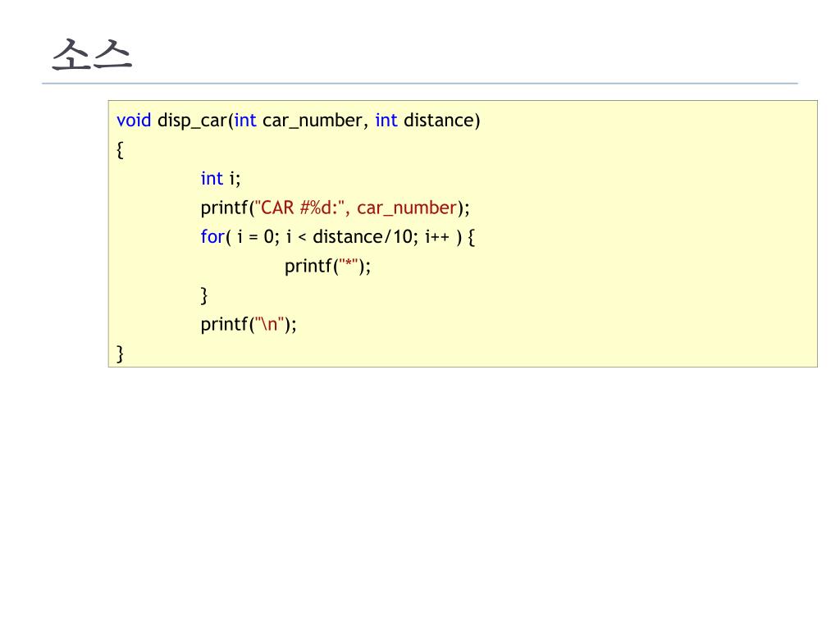
Task: Click the 'void disp_car' function signature line
Action: (x=299, y=121)
